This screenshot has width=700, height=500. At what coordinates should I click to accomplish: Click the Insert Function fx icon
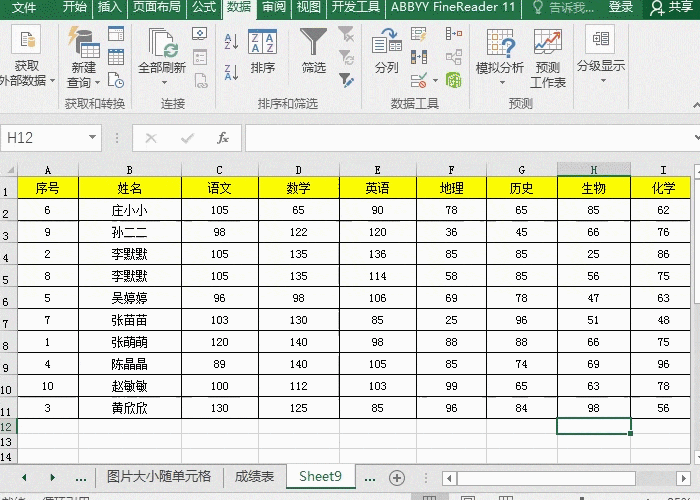[x=223, y=138]
